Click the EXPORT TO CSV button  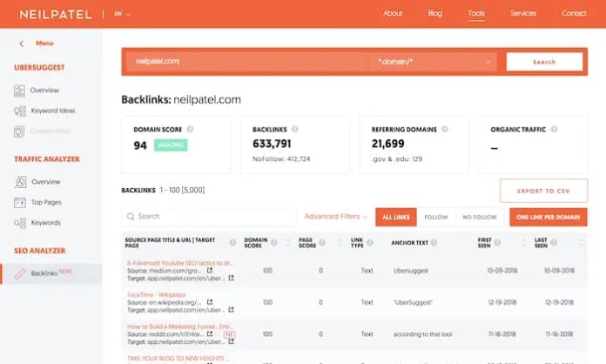click(544, 191)
